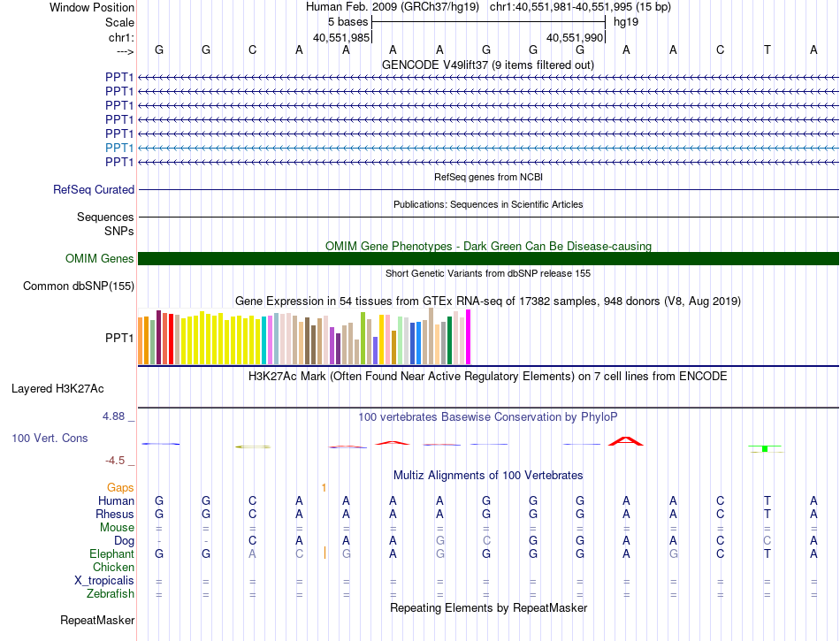Select the H3K27Ac Mark track title
The image size is (840, 641).
(x=488, y=376)
